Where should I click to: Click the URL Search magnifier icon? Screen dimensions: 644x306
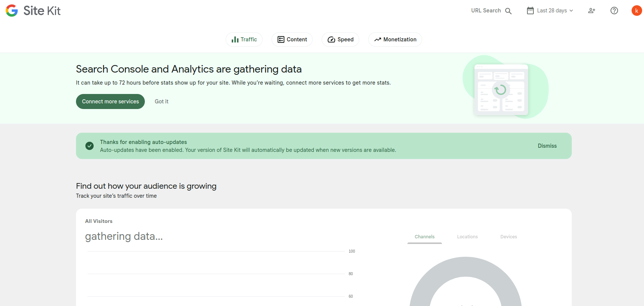pyautogui.click(x=508, y=11)
